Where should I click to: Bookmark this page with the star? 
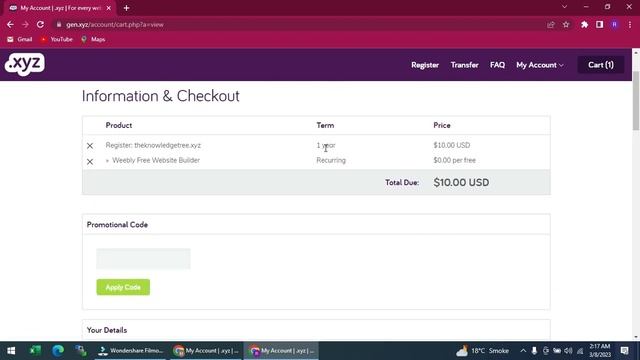566,24
